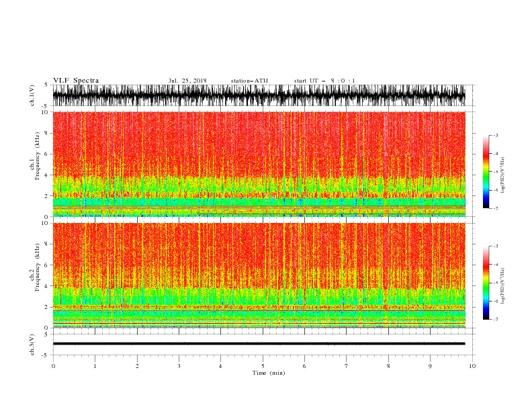Click the "-7" tick on ch.1 color bar

tap(496, 208)
